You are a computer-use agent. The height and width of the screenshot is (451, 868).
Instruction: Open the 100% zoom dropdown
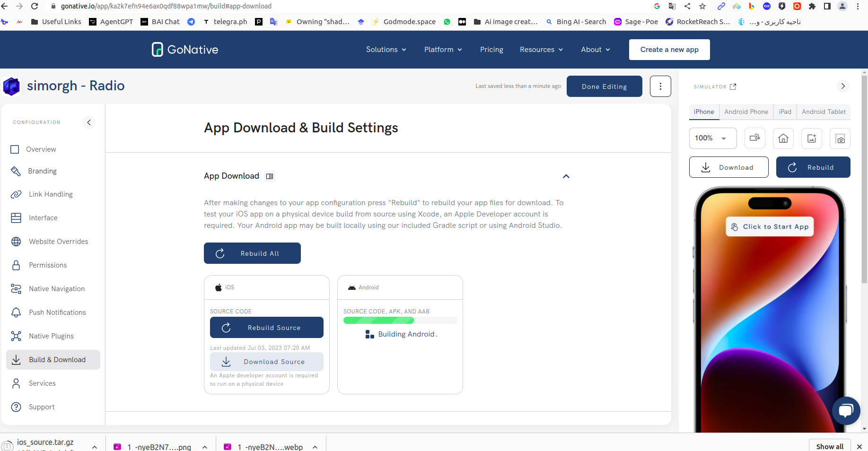point(713,138)
